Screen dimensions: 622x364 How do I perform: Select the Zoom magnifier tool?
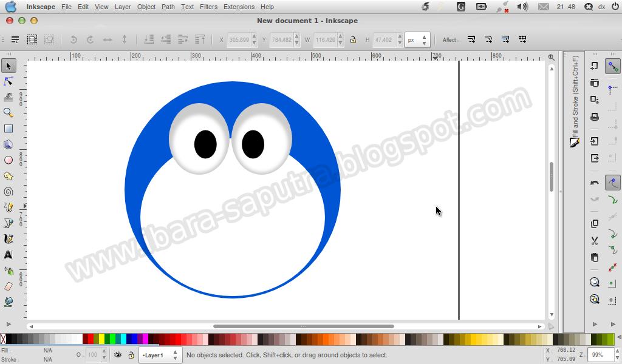tap(9, 113)
